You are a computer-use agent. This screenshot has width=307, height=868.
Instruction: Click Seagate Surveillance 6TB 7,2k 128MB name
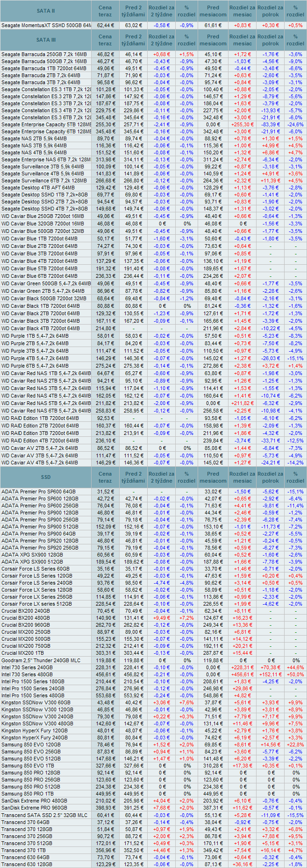(44, 181)
